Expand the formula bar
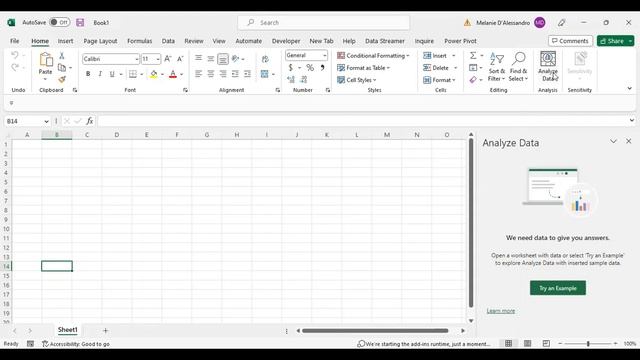The height and width of the screenshot is (360, 640). tap(631, 120)
